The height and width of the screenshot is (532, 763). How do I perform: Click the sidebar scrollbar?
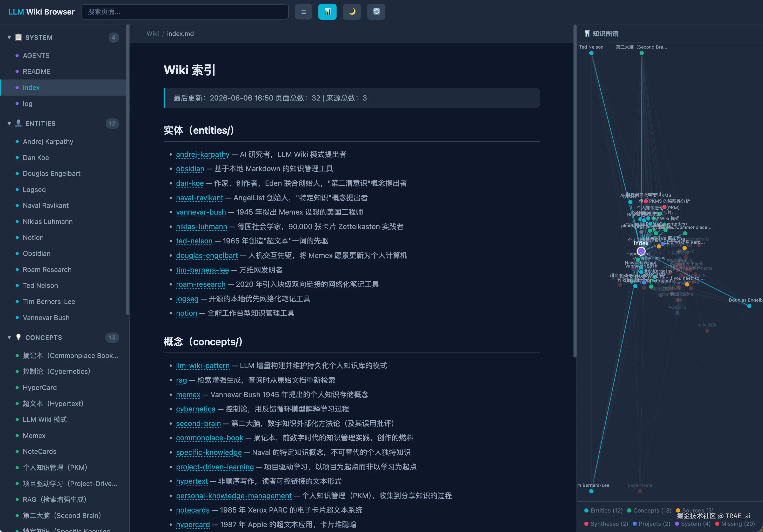(x=128, y=170)
